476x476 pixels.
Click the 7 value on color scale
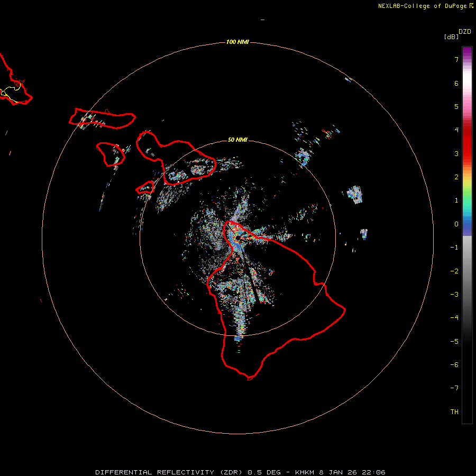coord(456,59)
